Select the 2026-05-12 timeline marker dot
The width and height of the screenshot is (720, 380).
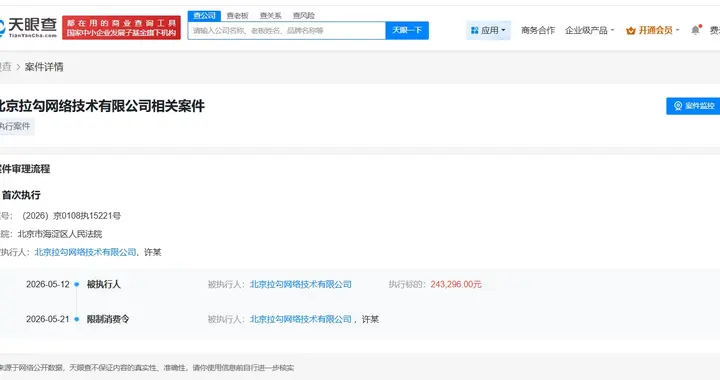pos(77,285)
